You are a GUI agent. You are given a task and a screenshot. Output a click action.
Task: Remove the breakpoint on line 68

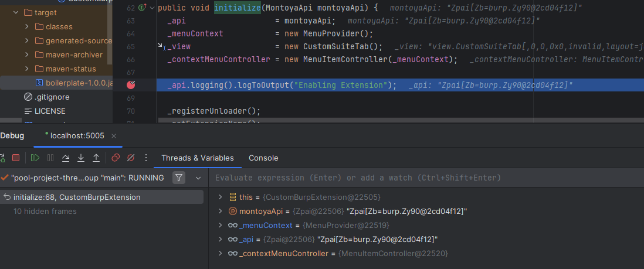(x=131, y=85)
